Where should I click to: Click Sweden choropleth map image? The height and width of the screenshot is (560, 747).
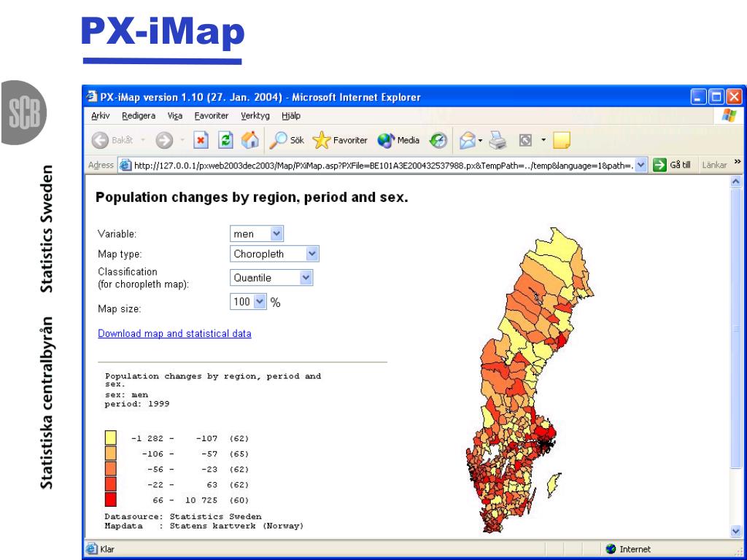pos(530,380)
